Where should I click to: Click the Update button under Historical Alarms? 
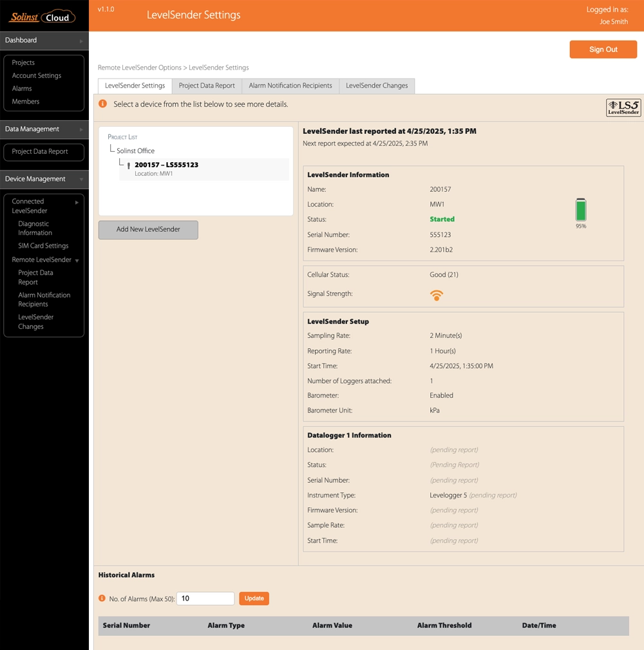[x=254, y=598]
